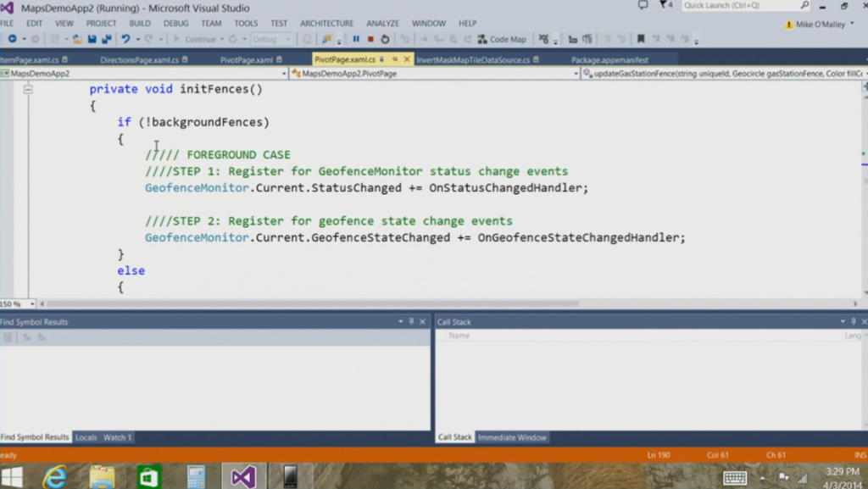Switch to the Immediate Window tab
Image resolution: width=868 pixels, height=489 pixels.
(512, 437)
